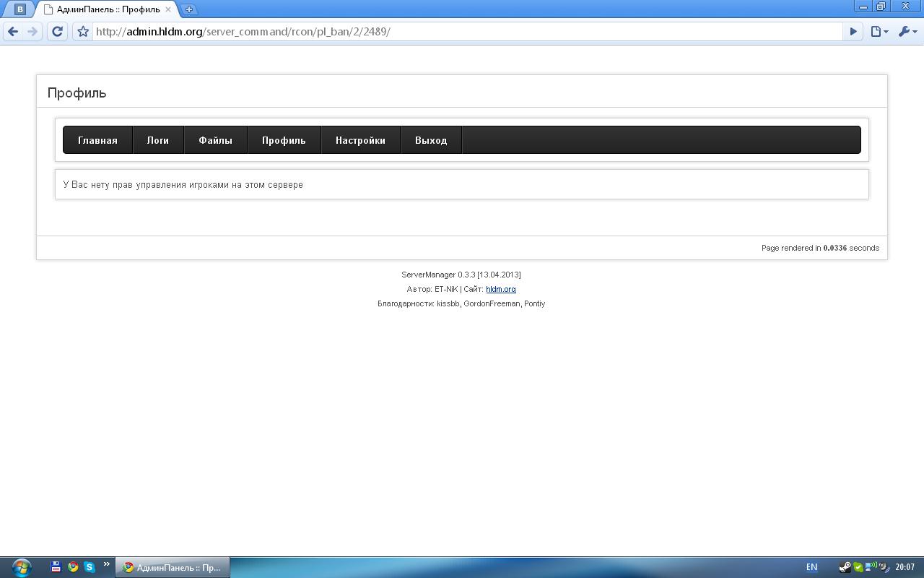Open the Логи menu item
The height and width of the screenshot is (578, 924).
point(158,140)
